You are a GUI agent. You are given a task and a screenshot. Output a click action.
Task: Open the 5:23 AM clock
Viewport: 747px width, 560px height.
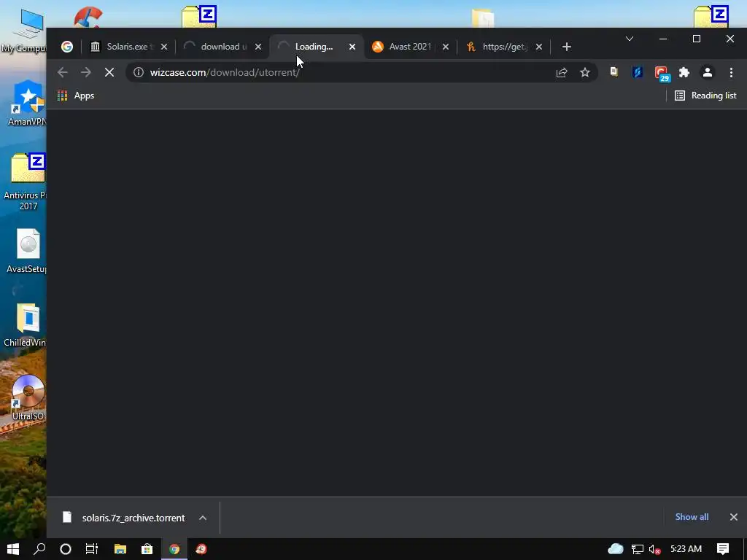pyautogui.click(x=686, y=549)
